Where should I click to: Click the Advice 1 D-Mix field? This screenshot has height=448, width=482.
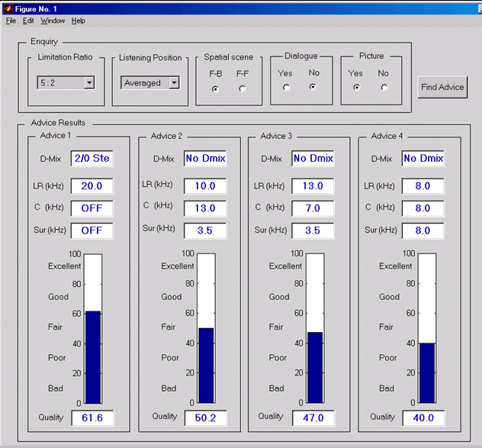[92, 158]
